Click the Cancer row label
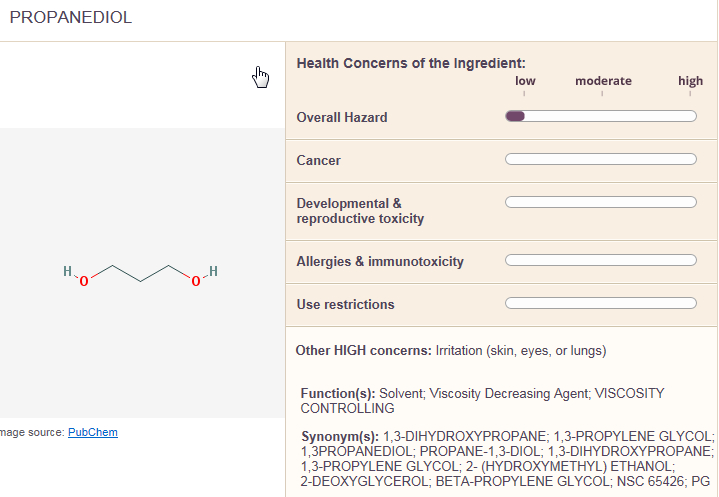The height and width of the screenshot is (497, 719). [x=319, y=160]
